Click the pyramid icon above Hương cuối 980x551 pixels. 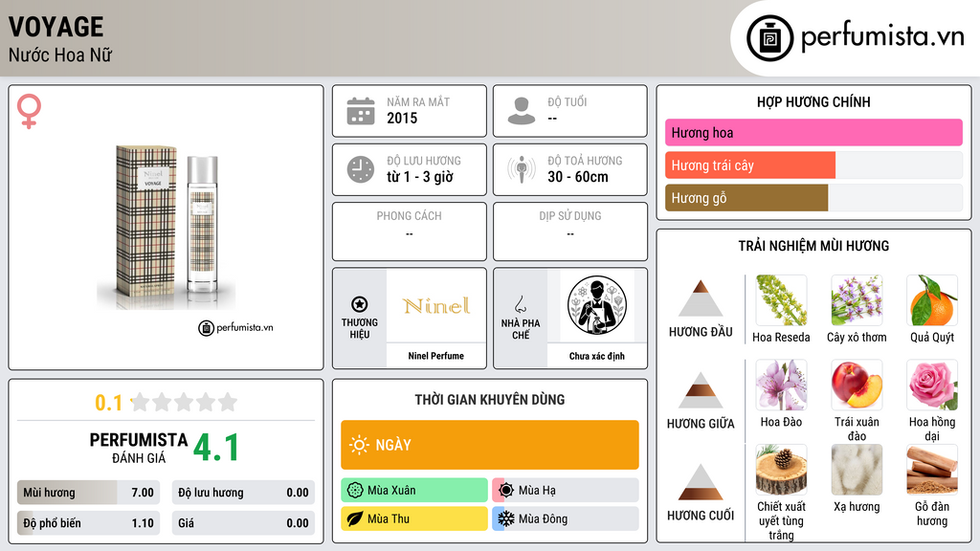coord(701,482)
